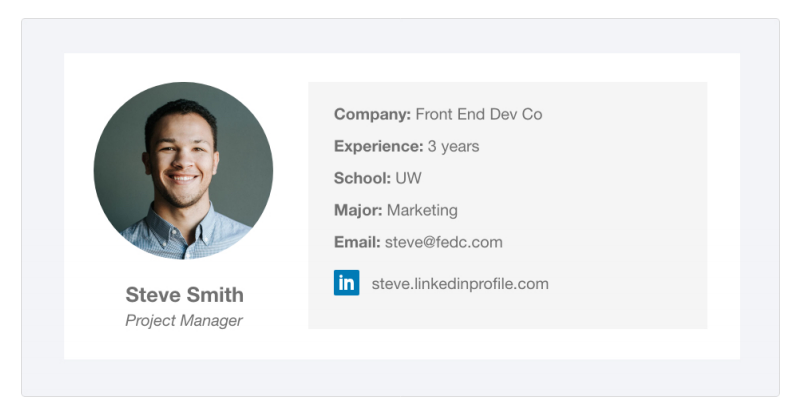Click the Steve Smith name heading
The image size is (806, 408).
click(x=184, y=295)
